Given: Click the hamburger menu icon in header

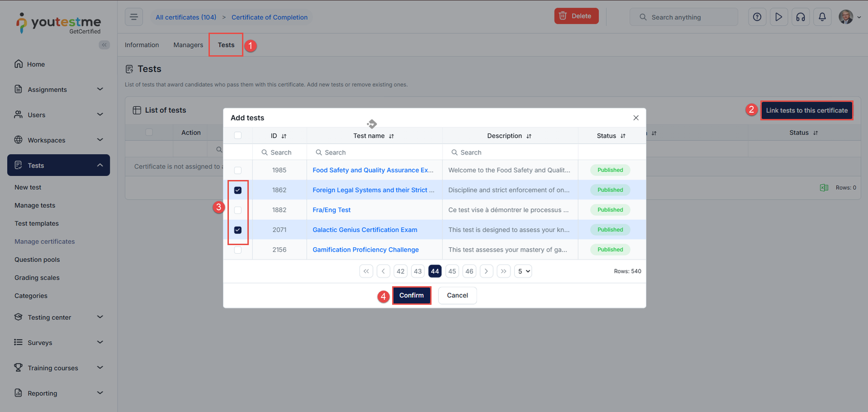Looking at the screenshot, I should coord(134,17).
